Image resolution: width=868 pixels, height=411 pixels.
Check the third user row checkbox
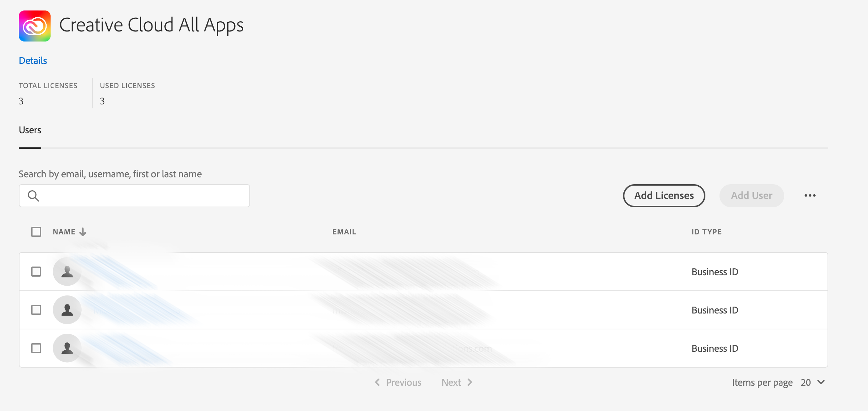coord(36,348)
